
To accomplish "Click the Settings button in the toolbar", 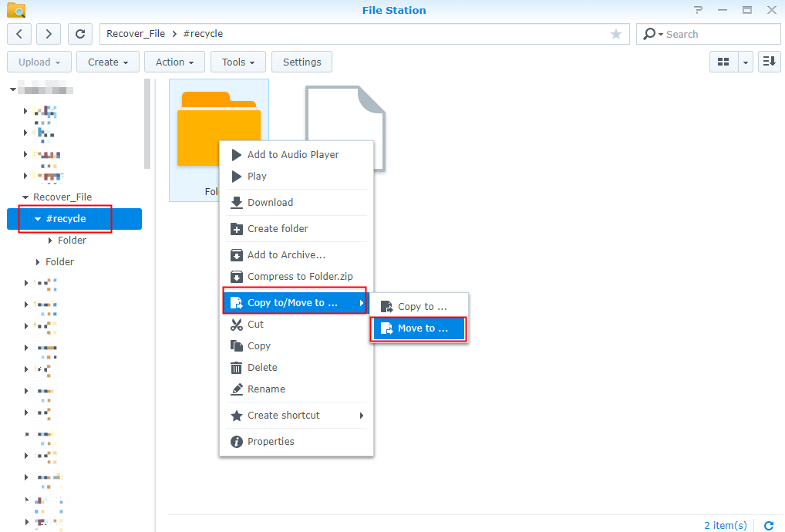I will [302, 62].
